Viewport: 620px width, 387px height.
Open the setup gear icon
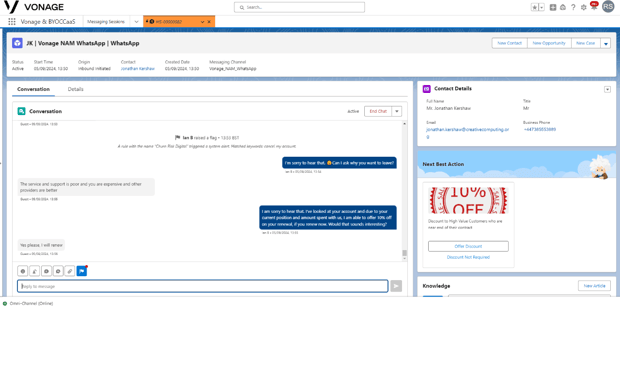tap(583, 7)
